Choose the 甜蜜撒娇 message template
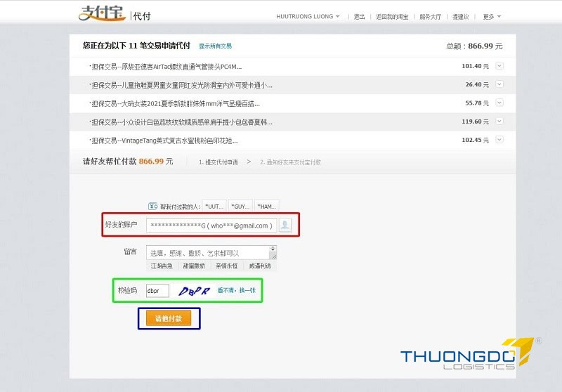 click(194, 266)
